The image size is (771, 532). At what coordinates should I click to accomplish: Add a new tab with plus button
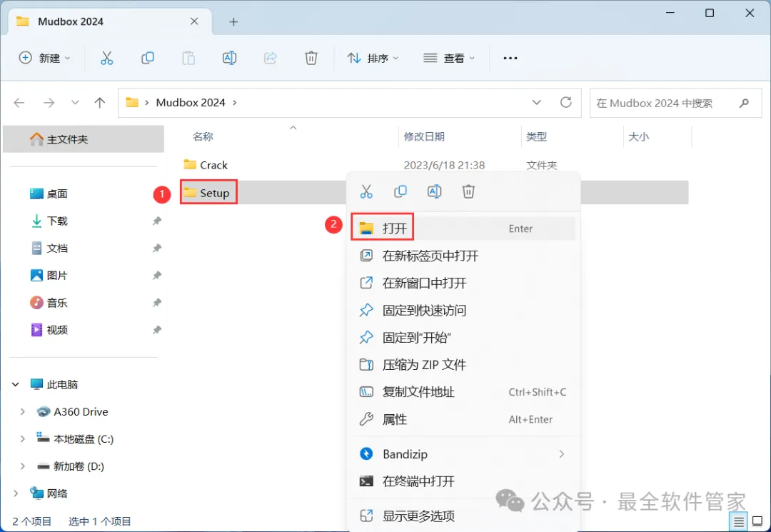(x=233, y=21)
